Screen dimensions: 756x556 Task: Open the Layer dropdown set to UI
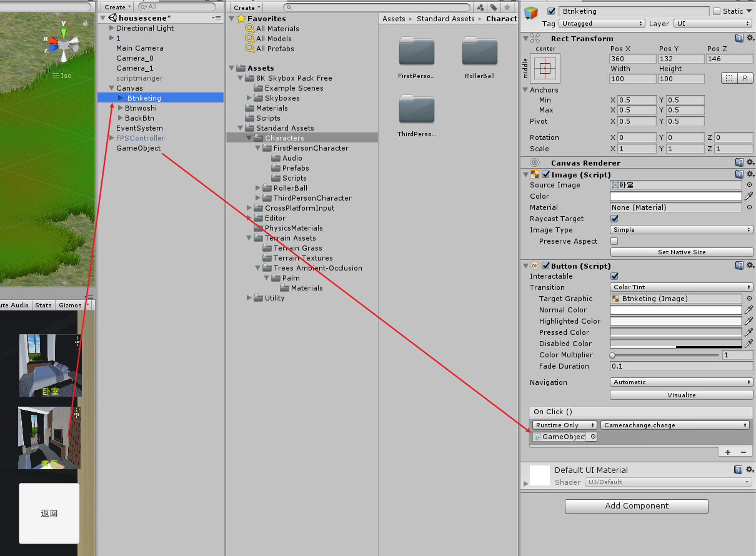coord(713,23)
